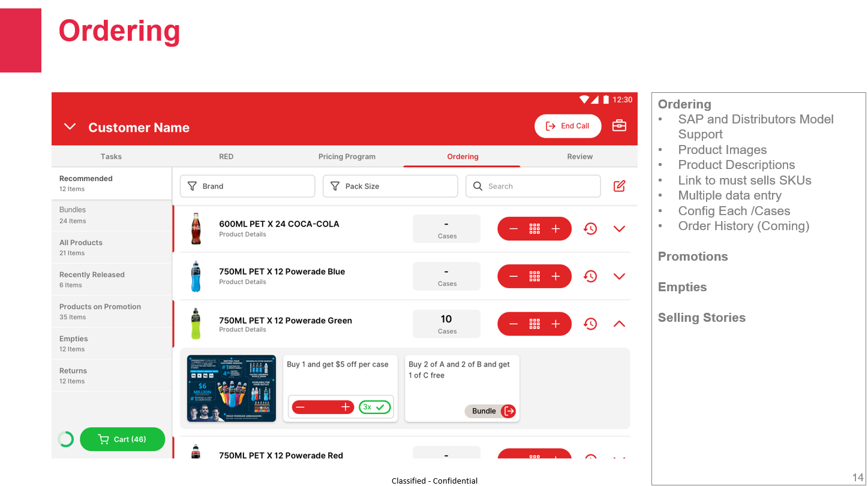The width and height of the screenshot is (868, 486).
Task: Open the Pack Size filter
Action: [x=390, y=186]
